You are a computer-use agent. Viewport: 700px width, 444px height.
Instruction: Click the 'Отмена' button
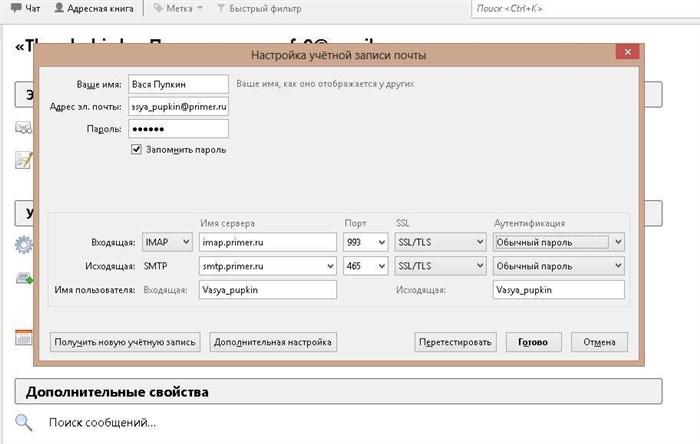(599, 342)
